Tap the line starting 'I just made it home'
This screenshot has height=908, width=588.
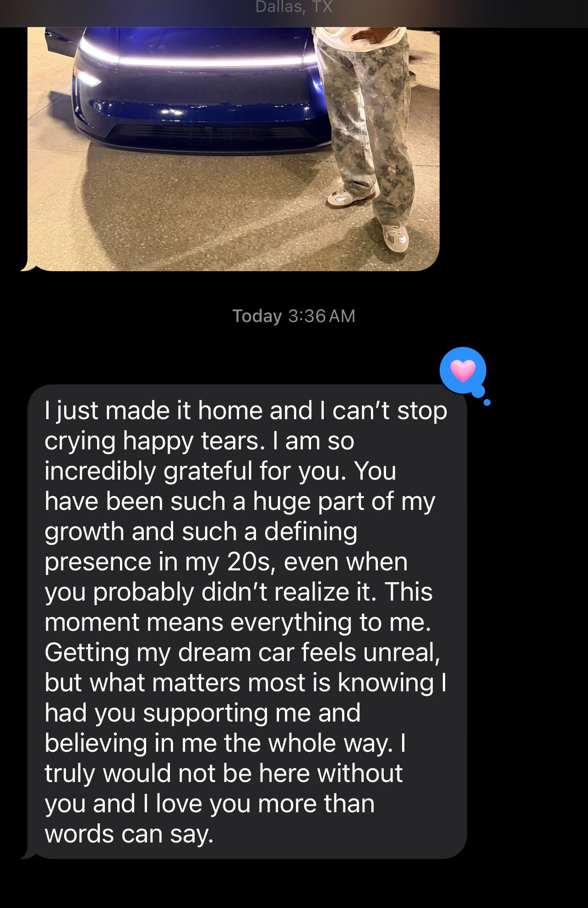point(246,410)
